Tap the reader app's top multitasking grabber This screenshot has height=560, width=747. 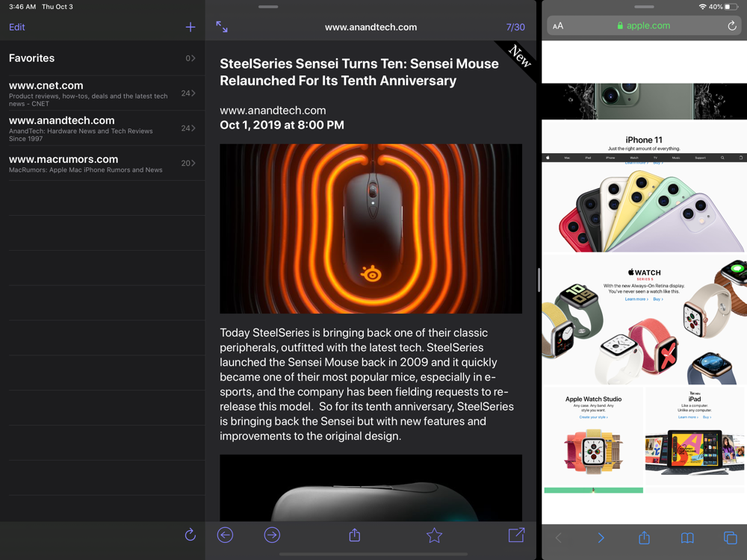pyautogui.click(x=268, y=7)
